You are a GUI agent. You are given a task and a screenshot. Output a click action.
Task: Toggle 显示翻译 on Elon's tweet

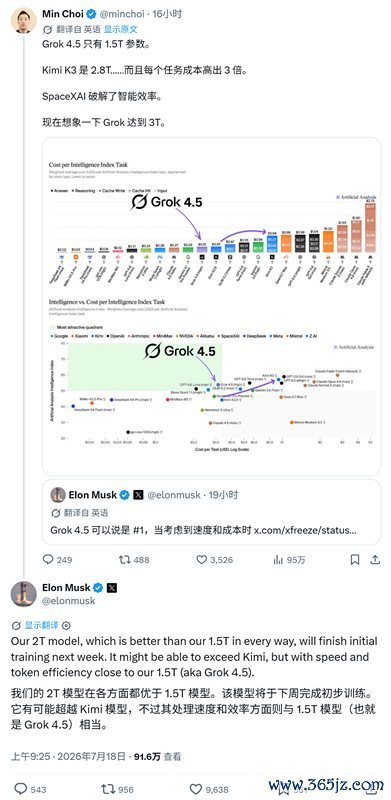[x=41, y=626]
